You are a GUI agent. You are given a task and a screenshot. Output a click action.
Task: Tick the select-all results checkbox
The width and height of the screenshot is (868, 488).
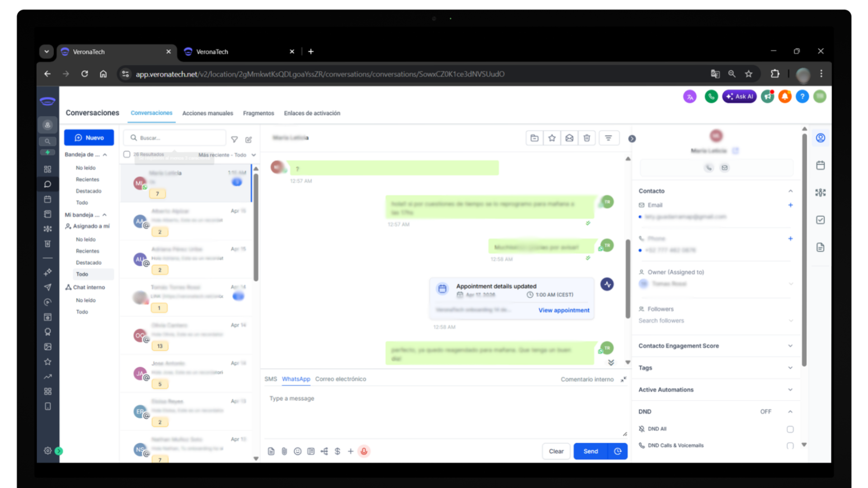[127, 155]
